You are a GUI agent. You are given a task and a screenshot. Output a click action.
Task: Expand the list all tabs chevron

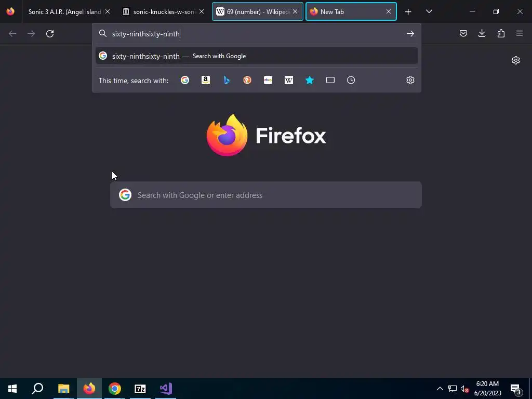click(429, 11)
